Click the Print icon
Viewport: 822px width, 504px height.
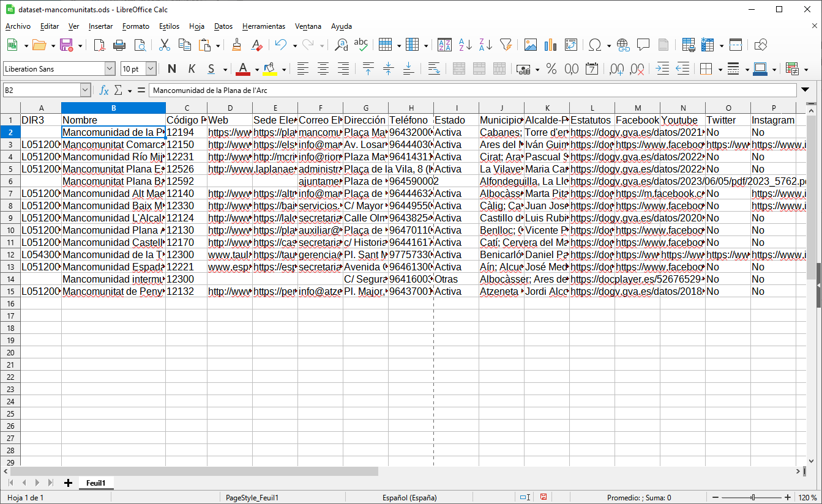coord(119,45)
